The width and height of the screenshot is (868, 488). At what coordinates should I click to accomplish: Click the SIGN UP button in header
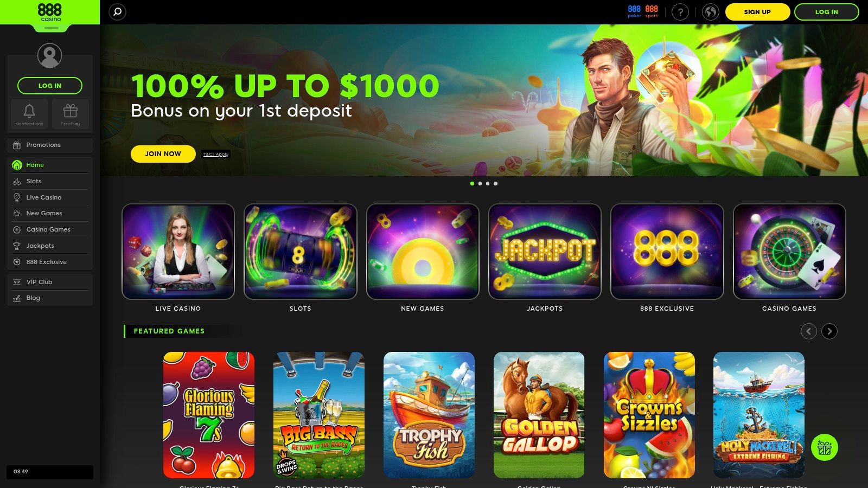pyautogui.click(x=757, y=12)
